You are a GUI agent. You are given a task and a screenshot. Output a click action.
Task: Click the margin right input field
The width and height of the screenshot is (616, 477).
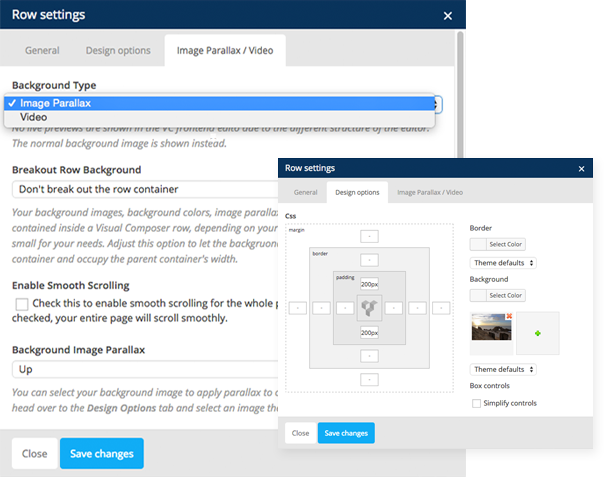click(441, 308)
